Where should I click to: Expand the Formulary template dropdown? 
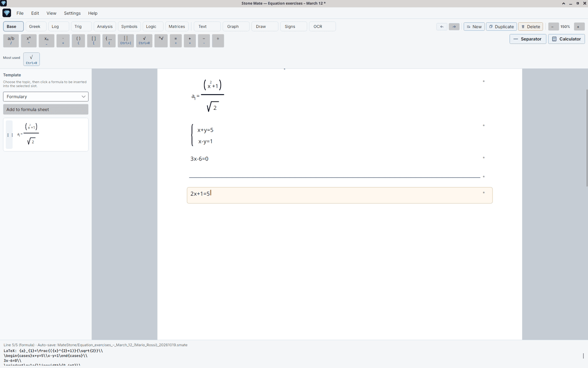pos(46,97)
